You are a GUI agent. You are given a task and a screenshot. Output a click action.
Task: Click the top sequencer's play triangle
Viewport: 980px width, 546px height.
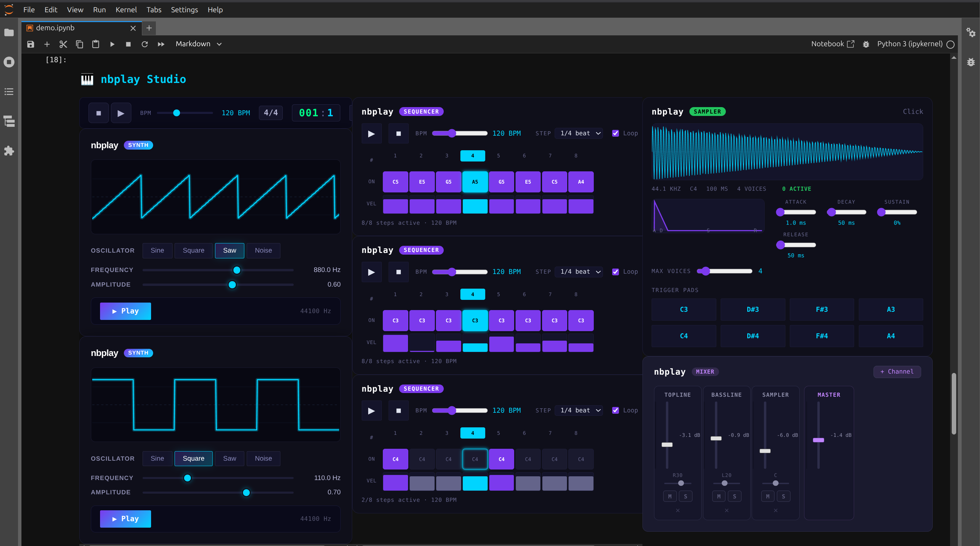pos(371,134)
